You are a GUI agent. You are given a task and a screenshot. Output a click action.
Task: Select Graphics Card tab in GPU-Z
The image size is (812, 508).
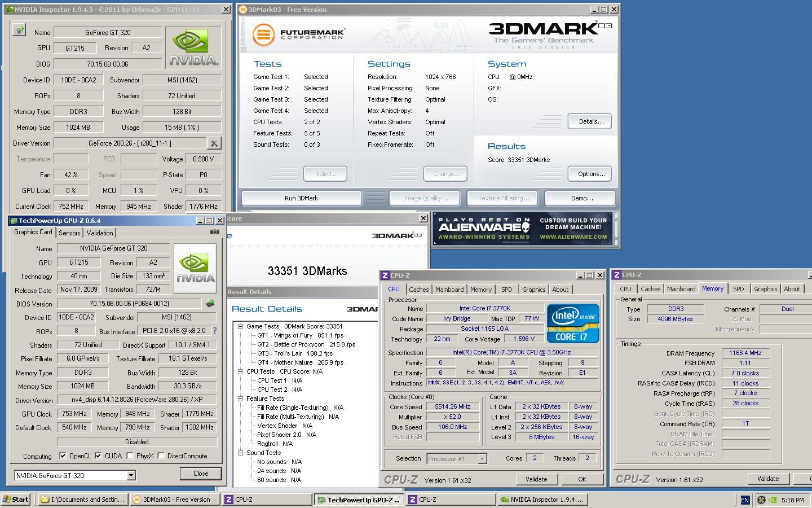[33, 232]
